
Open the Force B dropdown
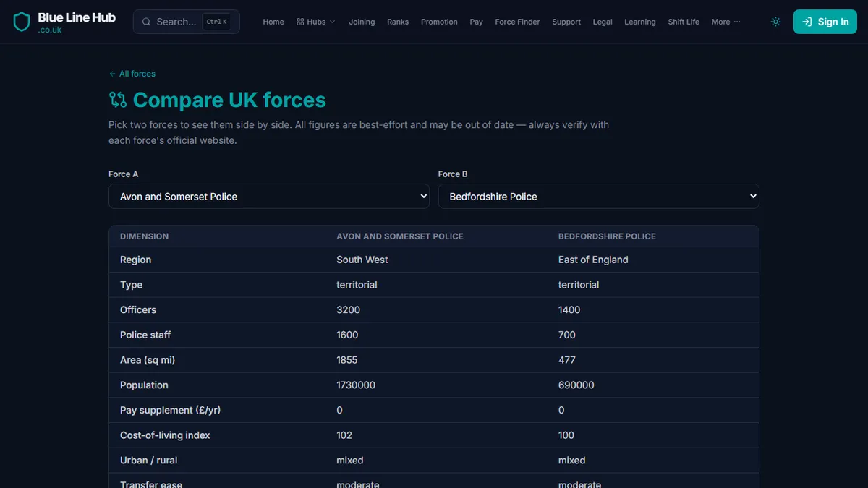[598, 196]
